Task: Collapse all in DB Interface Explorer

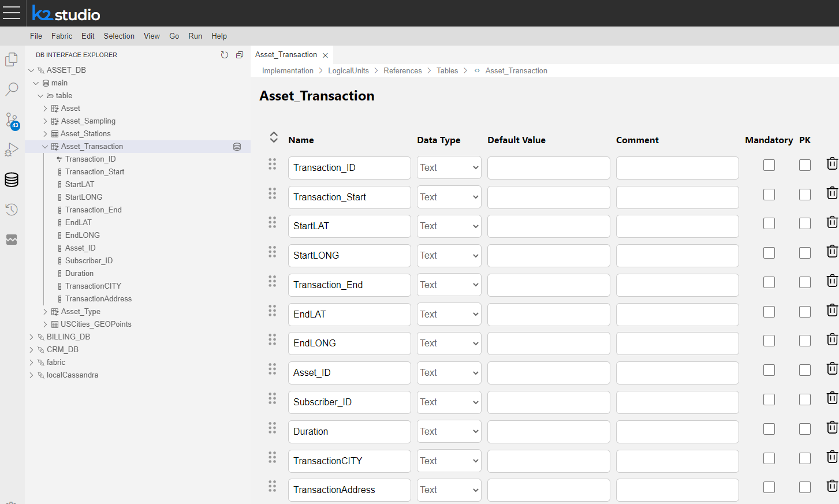Action: [x=240, y=55]
